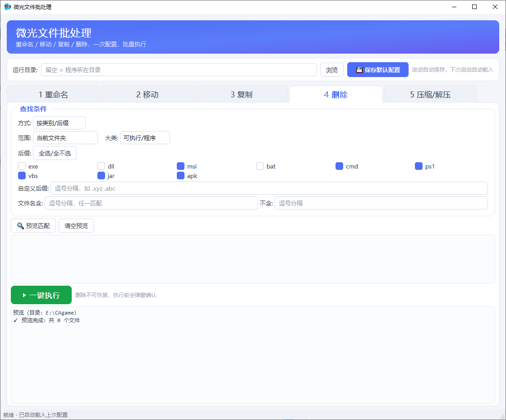Click the 4 删除 tab
This screenshot has width=506, height=420.
tap(336, 95)
